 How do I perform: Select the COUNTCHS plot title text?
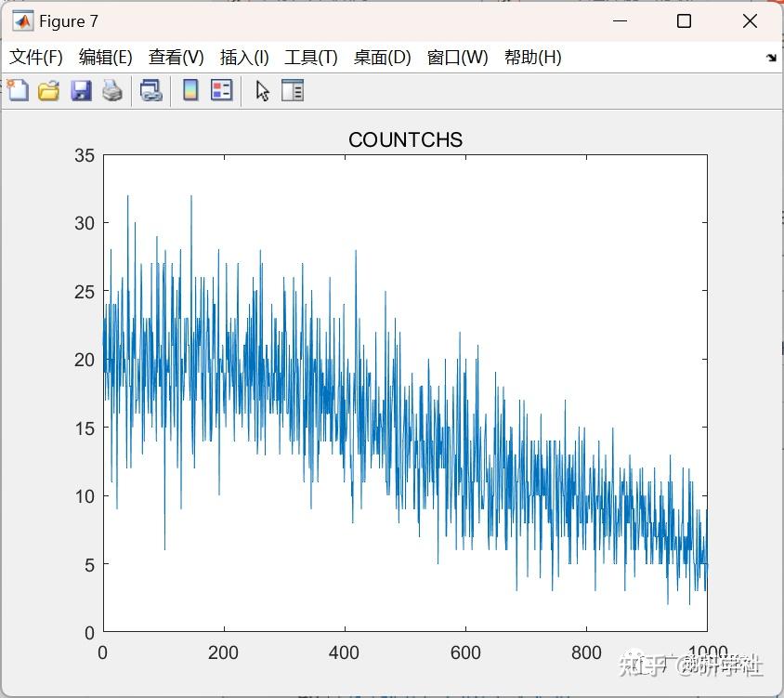(405, 139)
